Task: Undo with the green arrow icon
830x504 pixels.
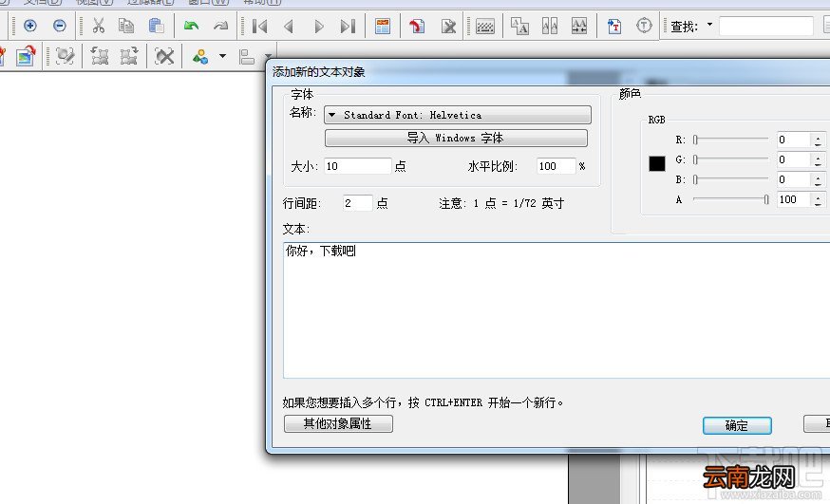Action: pyautogui.click(x=191, y=26)
